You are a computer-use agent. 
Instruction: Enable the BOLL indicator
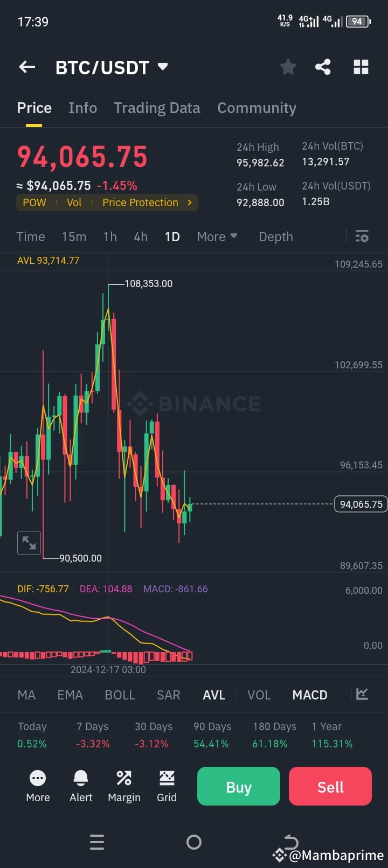(120, 695)
